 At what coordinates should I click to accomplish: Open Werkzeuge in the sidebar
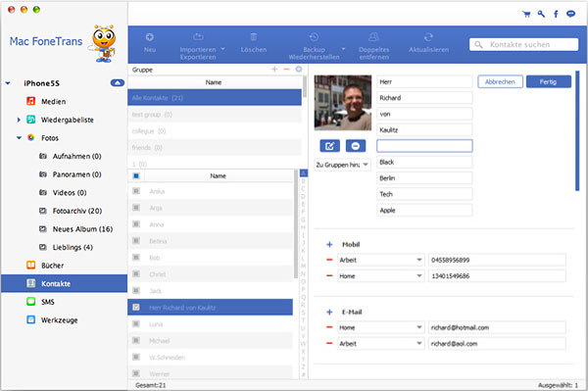[59, 320]
